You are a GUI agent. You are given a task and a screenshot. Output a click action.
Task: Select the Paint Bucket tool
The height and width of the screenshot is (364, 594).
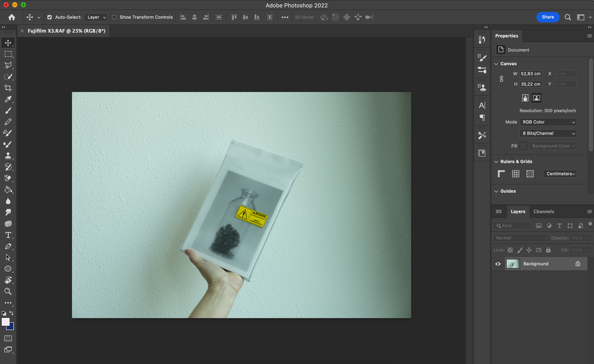8,190
